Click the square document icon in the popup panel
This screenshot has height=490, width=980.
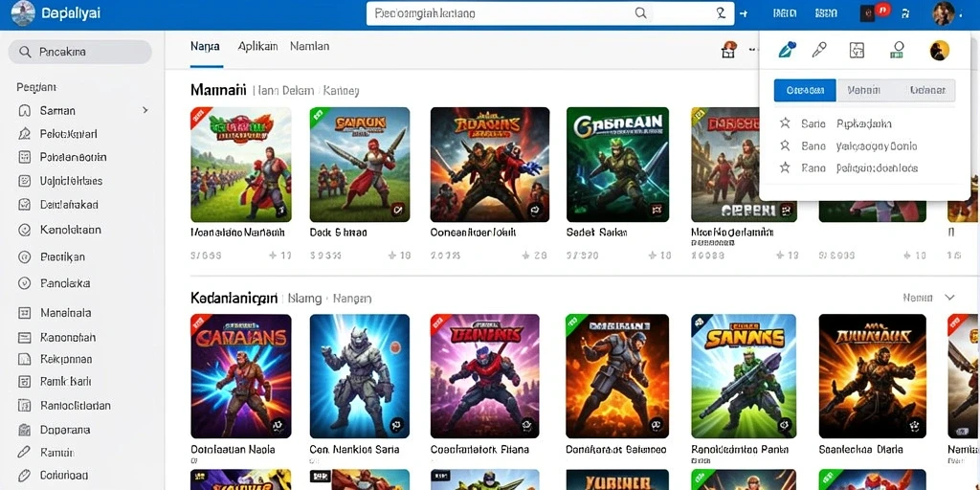[857, 50]
